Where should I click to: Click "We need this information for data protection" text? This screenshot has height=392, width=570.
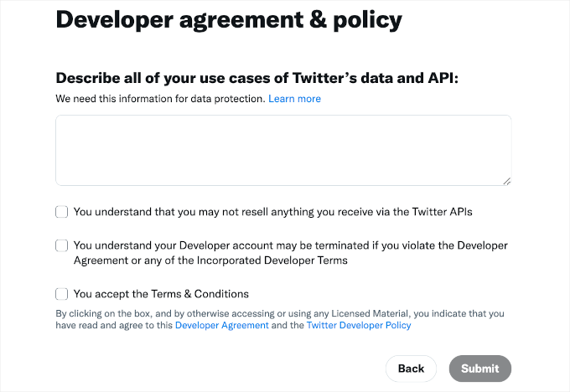(x=160, y=99)
